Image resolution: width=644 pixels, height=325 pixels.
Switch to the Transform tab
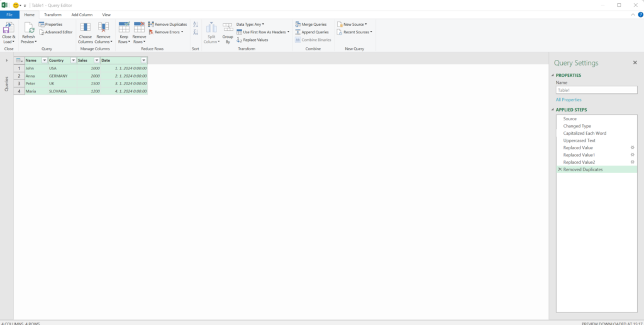tap(53, 15)
